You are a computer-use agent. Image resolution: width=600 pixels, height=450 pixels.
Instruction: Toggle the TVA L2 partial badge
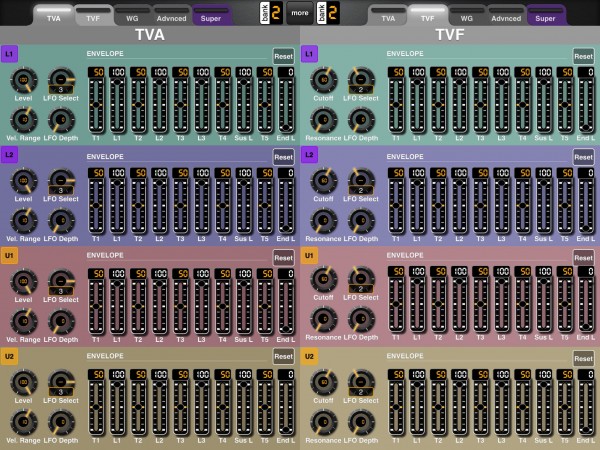click(x=9, y=155)
